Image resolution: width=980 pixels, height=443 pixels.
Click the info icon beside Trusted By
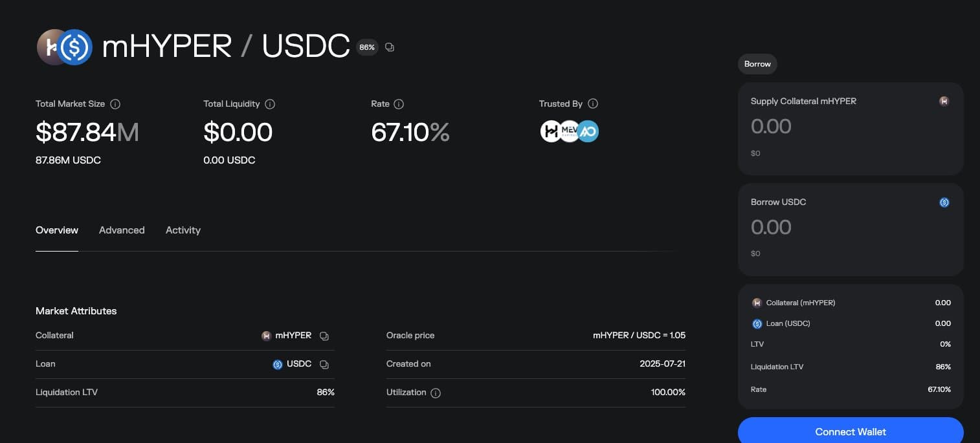[x=592, y=104]
